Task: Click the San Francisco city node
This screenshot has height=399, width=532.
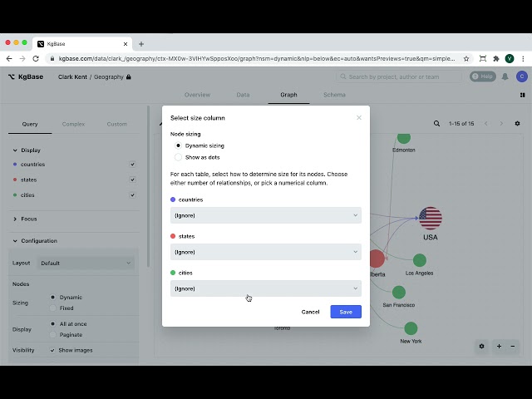Action: coord(399,293)
